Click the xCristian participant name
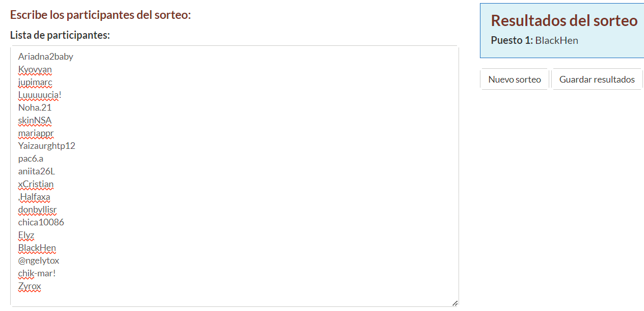The image size is (644, 311). 36,184
